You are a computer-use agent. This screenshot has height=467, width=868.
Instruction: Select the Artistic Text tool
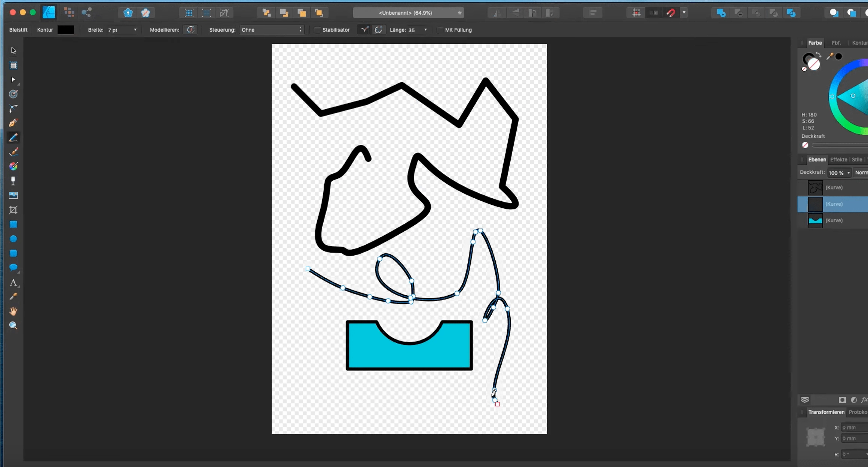[x=13, y=283]
